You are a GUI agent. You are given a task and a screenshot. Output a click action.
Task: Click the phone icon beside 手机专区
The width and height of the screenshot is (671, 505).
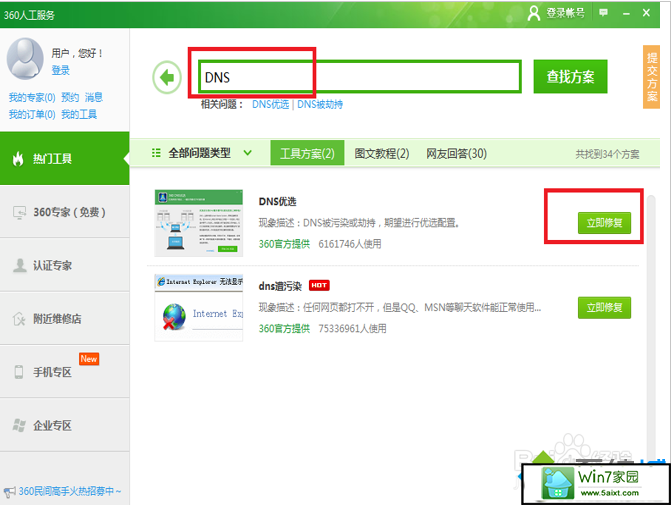[19, 372]
